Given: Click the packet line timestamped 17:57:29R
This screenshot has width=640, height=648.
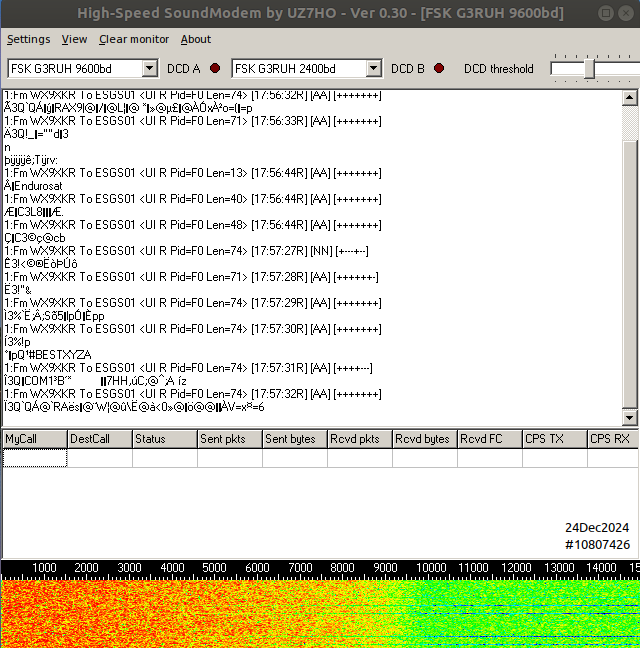Looking at the screenshot, I should (193, 303).
